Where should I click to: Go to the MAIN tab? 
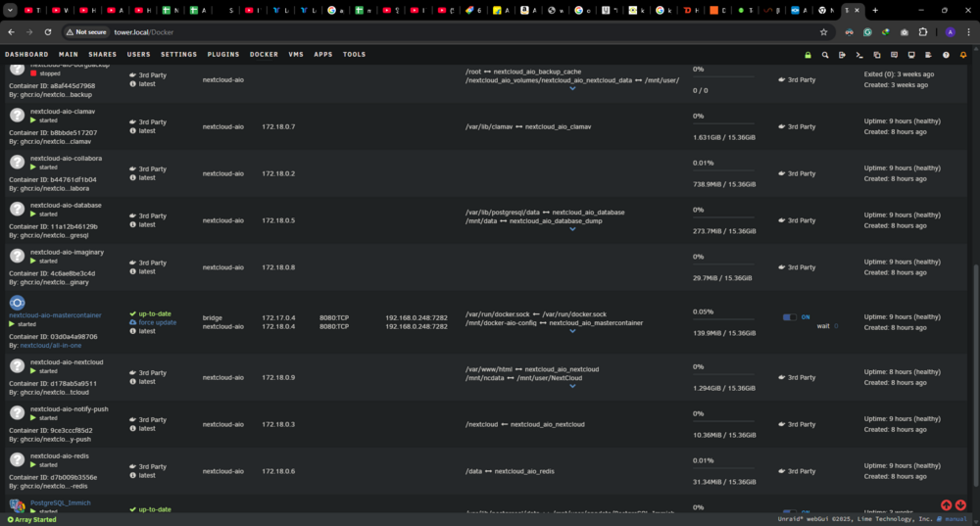(x=69, y=55)
